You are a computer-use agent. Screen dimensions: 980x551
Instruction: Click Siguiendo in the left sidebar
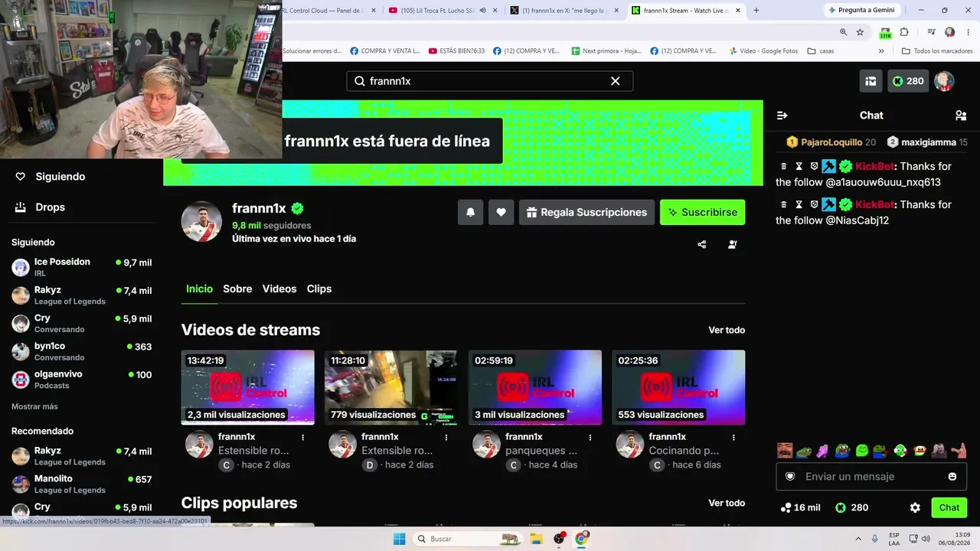pos(51,177)
